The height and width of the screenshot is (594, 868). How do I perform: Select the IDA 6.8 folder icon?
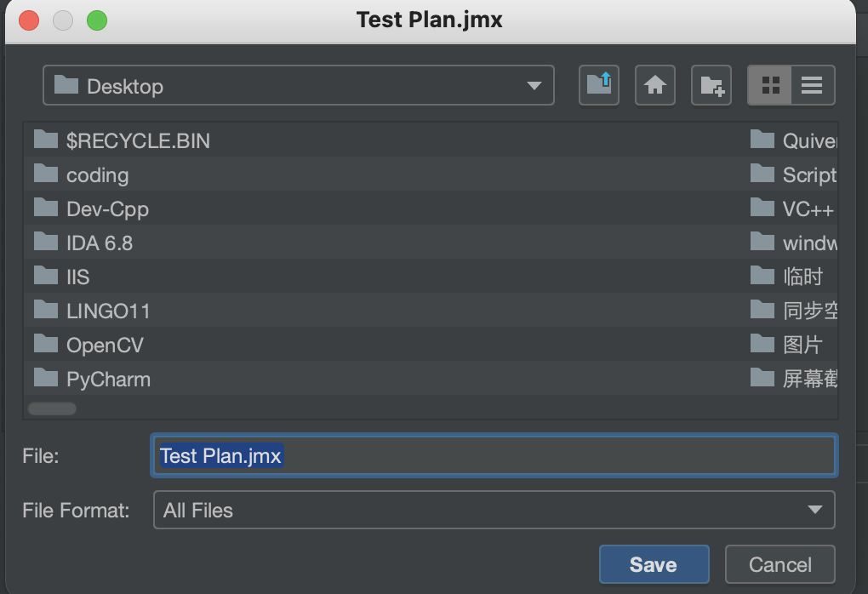coord(46,243)
